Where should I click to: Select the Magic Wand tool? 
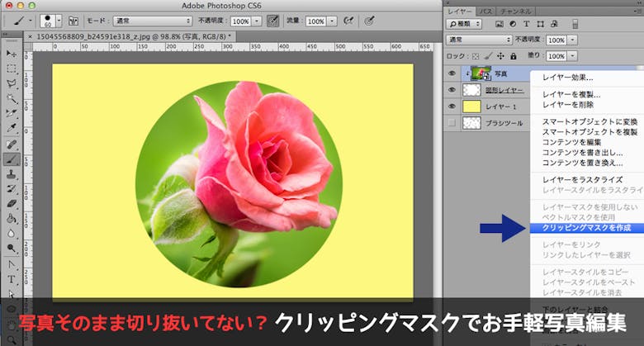point(12,98)
